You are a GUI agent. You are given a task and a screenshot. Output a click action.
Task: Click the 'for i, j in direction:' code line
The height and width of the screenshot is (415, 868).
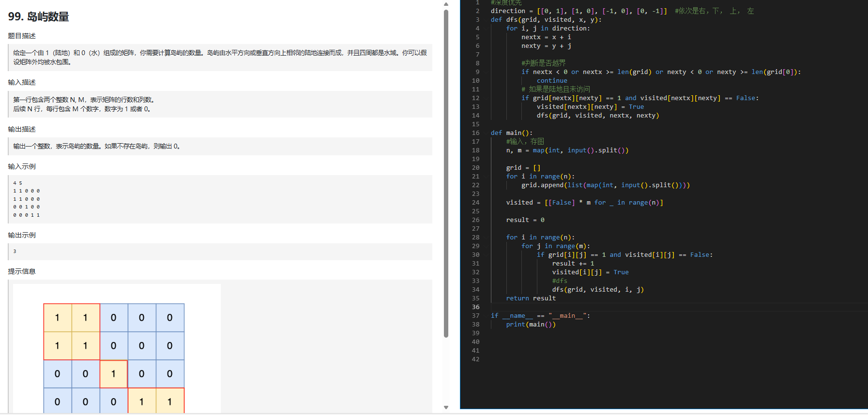tap(548, 29)
